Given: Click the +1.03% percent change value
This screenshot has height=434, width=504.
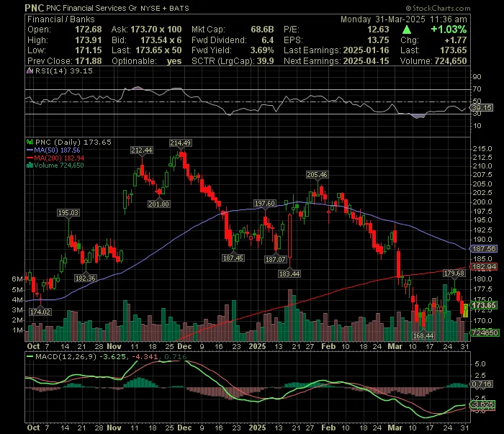Looking at the screenshot, I should click(x=449, y=30).
